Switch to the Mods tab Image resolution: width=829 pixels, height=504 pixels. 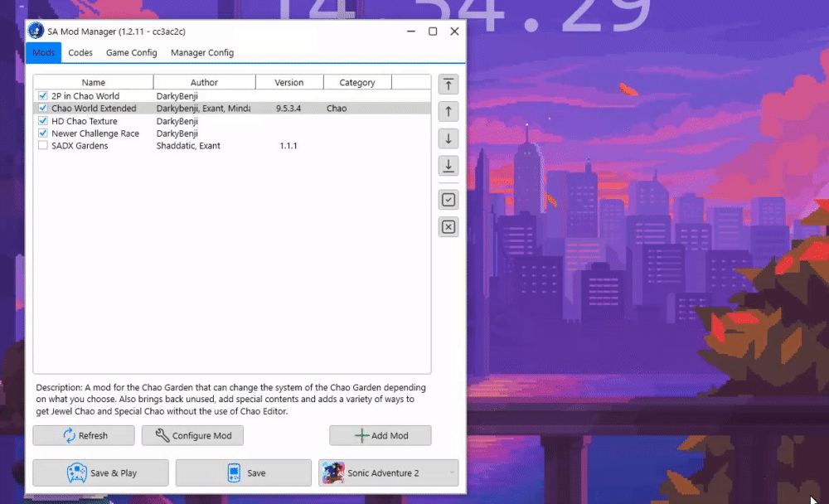click(43, 52)
